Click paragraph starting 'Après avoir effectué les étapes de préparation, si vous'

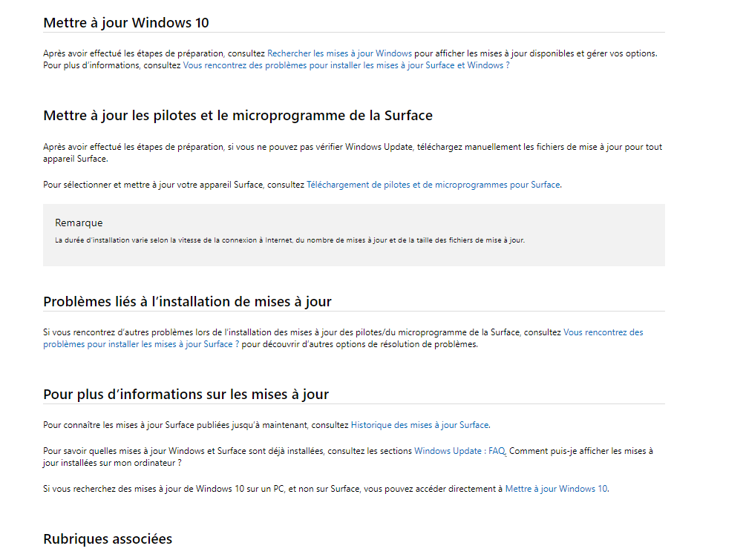353,153
